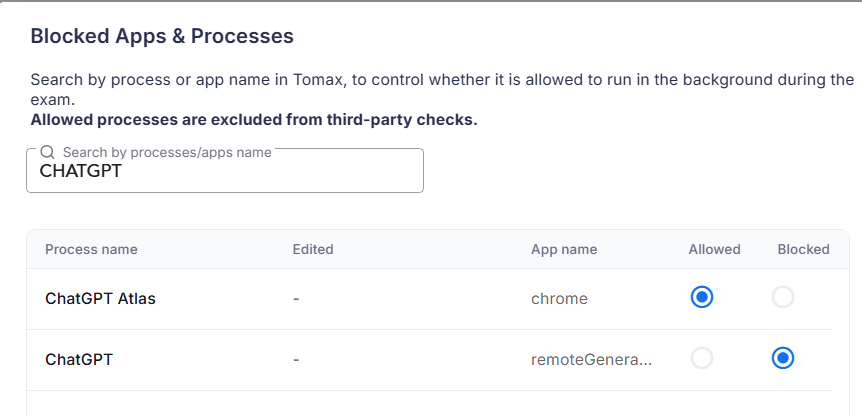Image resolution: width=862 pixels, height=416 pixels.
Task: Click Edited dash in ChatGPT Atlas row
Action: click(296, 299)
